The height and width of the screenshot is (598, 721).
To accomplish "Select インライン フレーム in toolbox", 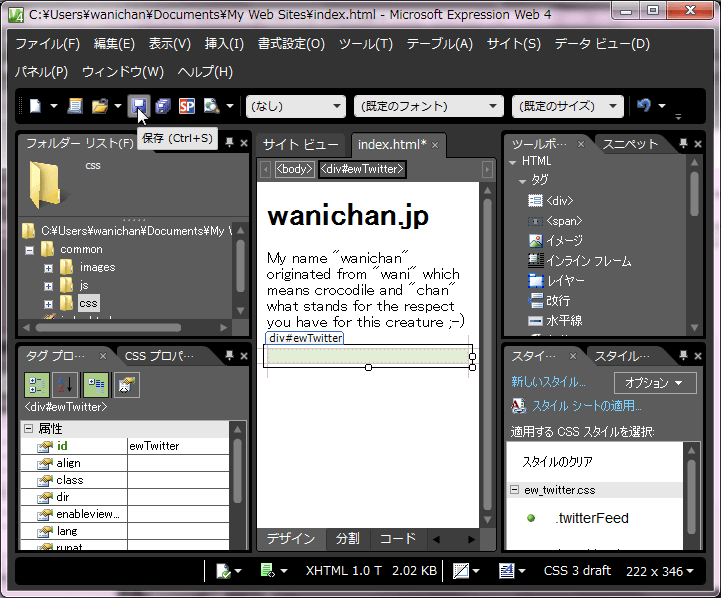I will click(x=580, y=261).
